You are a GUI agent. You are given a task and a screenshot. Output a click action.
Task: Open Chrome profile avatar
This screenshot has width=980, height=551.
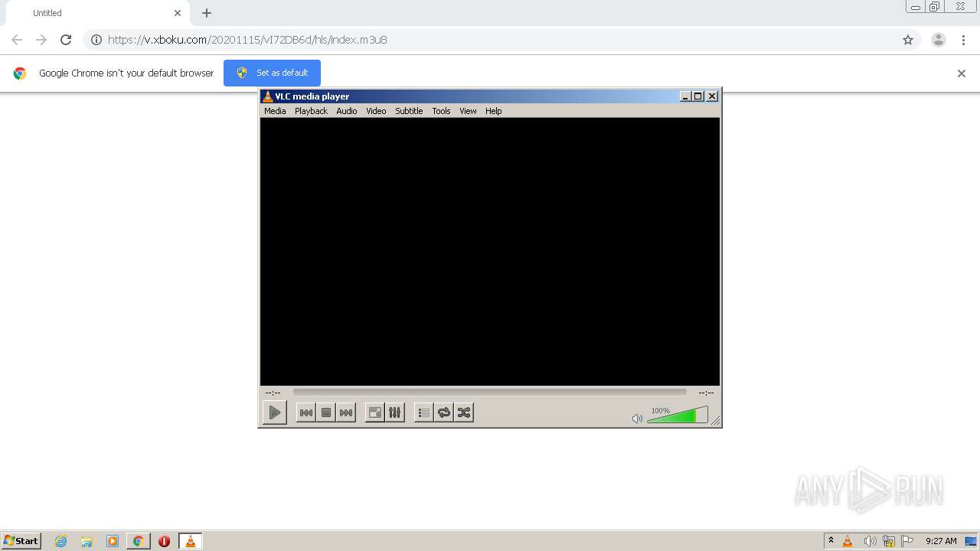coord(939,40)
